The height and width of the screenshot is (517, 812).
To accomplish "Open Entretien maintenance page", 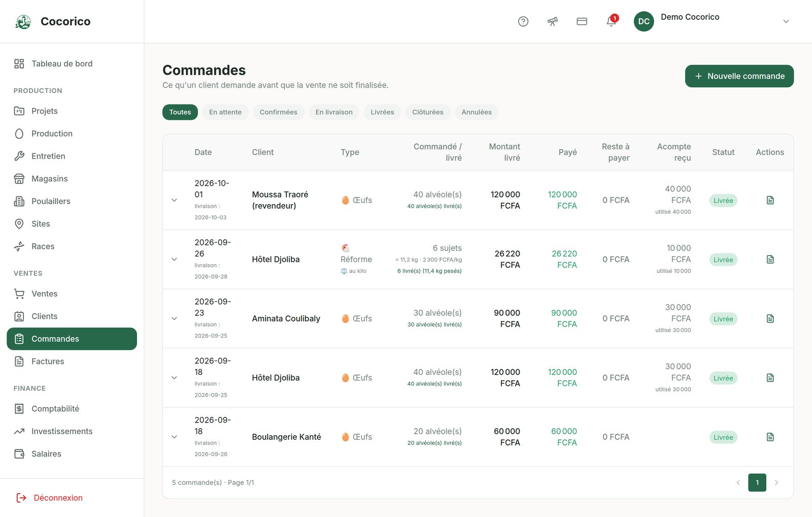I will point(72,156).
